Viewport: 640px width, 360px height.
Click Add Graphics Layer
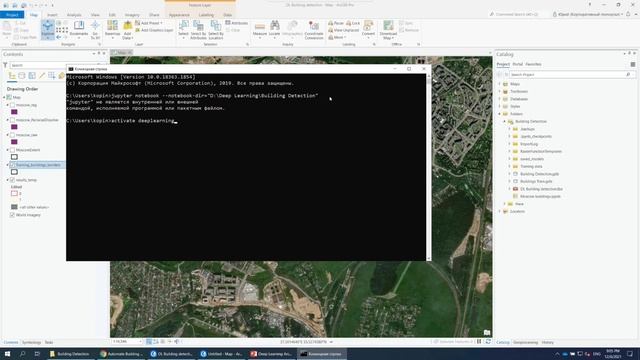pos(154,30)
